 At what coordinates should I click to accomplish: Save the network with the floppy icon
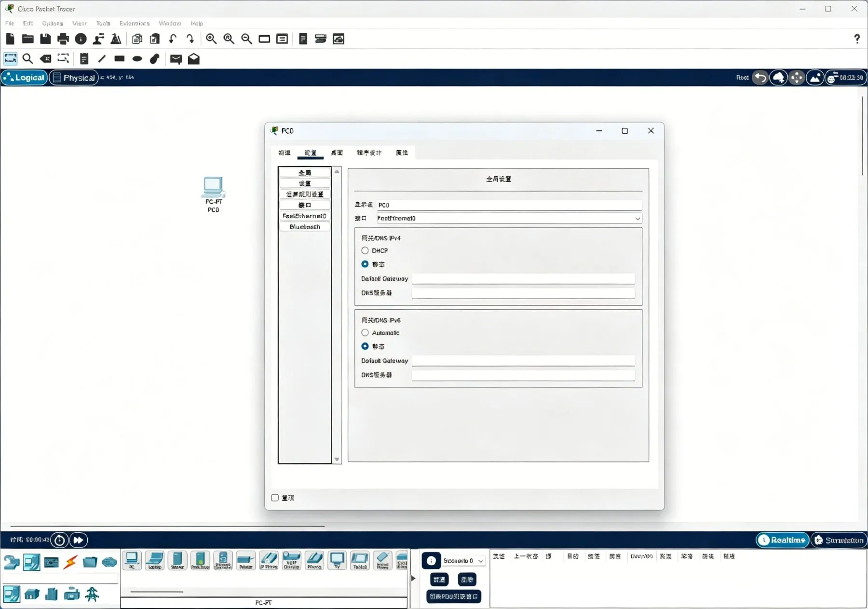[45, 39]
